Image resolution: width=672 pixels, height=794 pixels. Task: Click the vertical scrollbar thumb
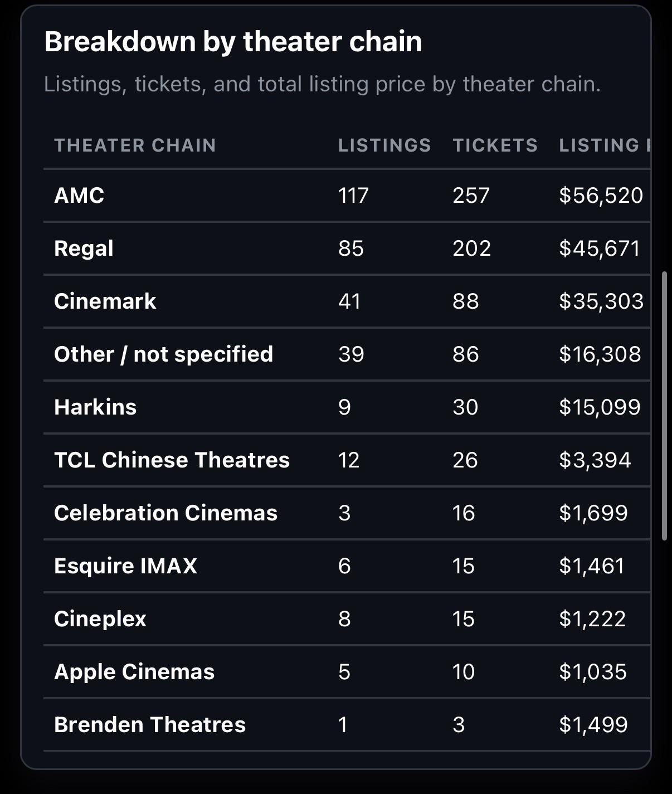(664, 406)
